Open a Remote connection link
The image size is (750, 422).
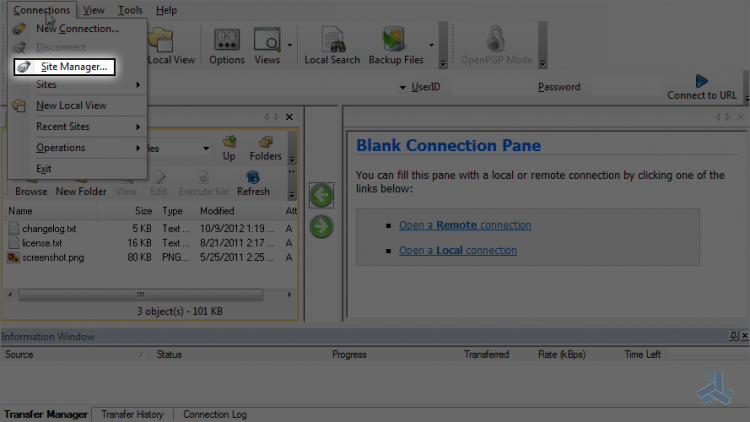pos(465,225)
